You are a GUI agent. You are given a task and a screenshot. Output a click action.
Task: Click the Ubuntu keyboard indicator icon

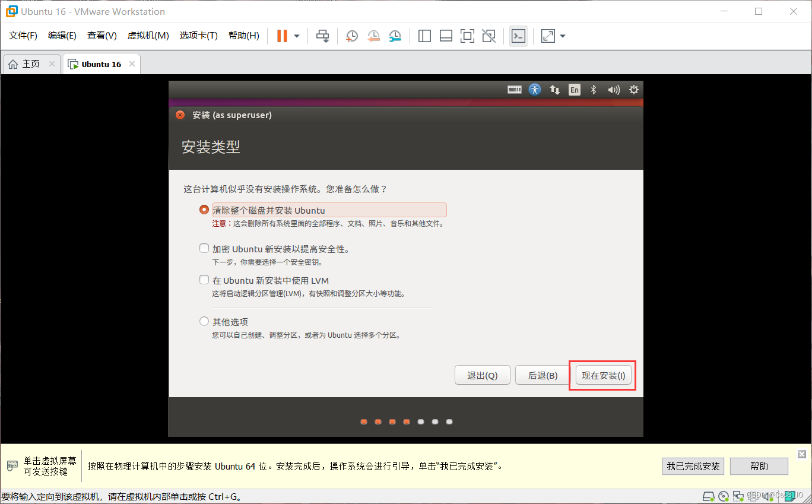point(515,90)
